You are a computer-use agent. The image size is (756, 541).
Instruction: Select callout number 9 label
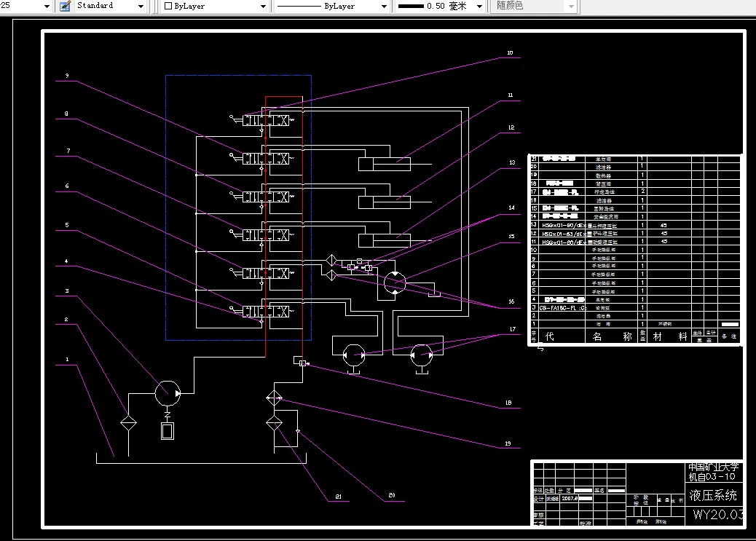67,75
